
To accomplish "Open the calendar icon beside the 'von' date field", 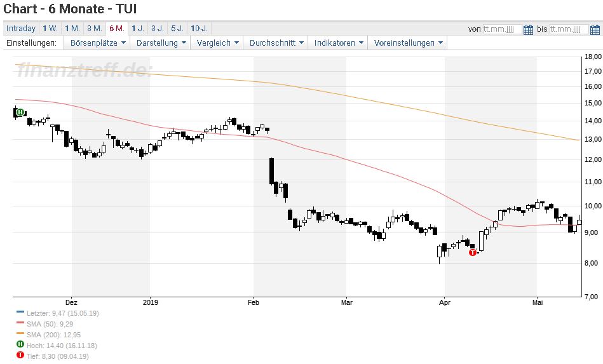I will click(x=528, y=29).
